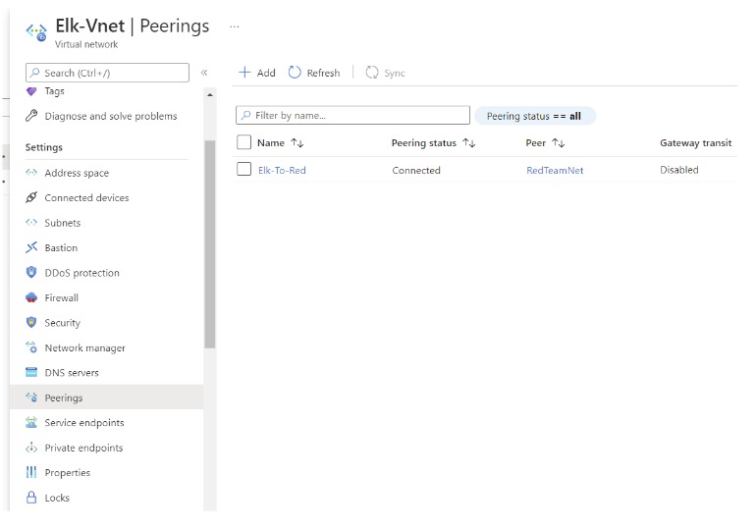Image resolution: width=756 pixels, height=532 pixels.
Task: Click the Bastion icon in sidebar
Action: [x=31, y=248]
